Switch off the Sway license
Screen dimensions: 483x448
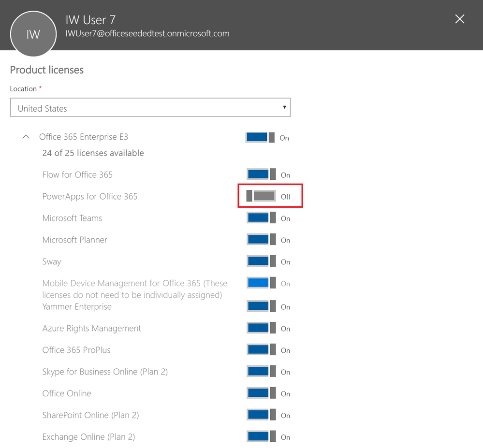point(261,261)
